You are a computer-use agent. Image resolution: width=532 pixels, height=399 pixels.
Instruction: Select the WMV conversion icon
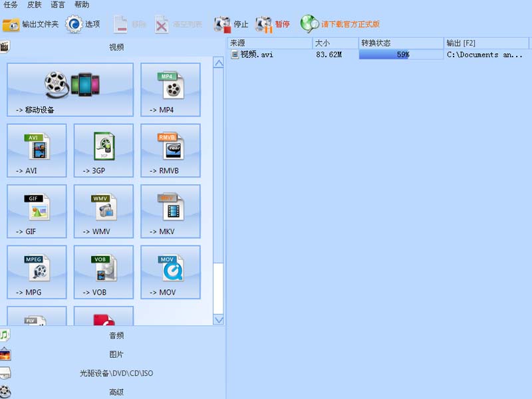103,211
